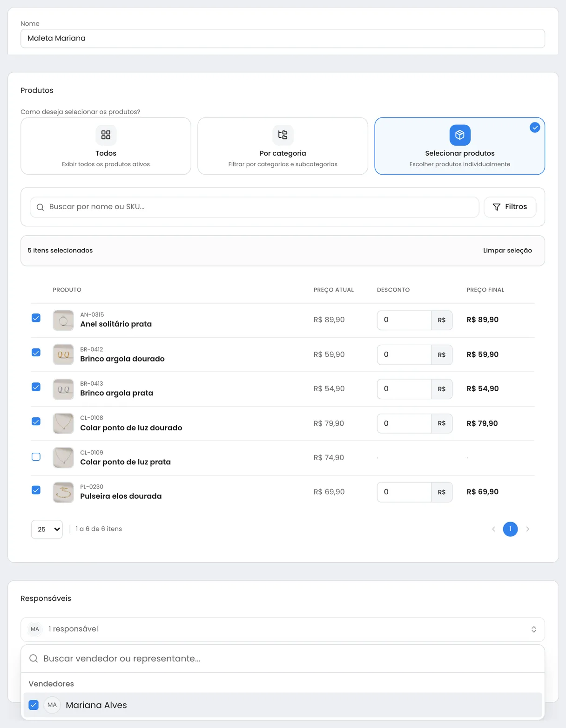The height and width of the screenshot is (728, 566).
Task: Open Brinco argola dourado product thumbnail
Action: 63,355
